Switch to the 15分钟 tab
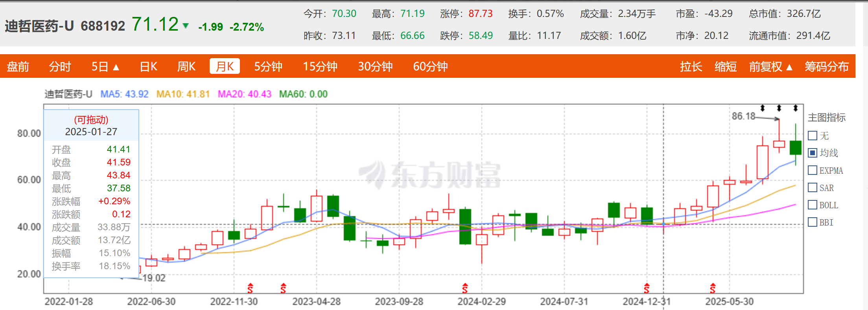The image size is (868, 310). pos(320,66)
